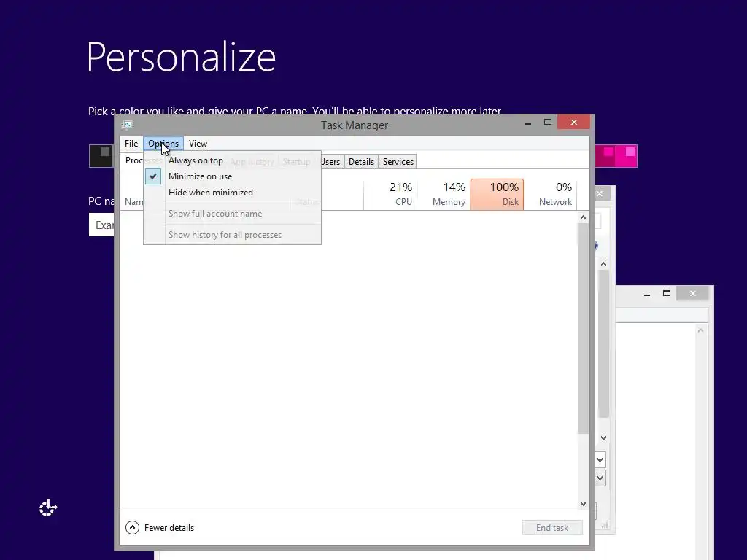Click the End task button

click(552, 528)
